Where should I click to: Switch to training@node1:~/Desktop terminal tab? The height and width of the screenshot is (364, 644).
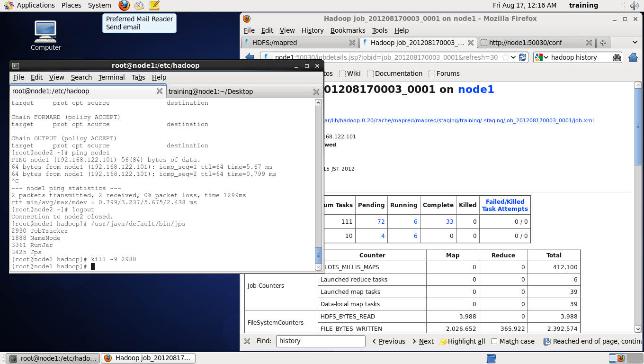coord(244,91)
